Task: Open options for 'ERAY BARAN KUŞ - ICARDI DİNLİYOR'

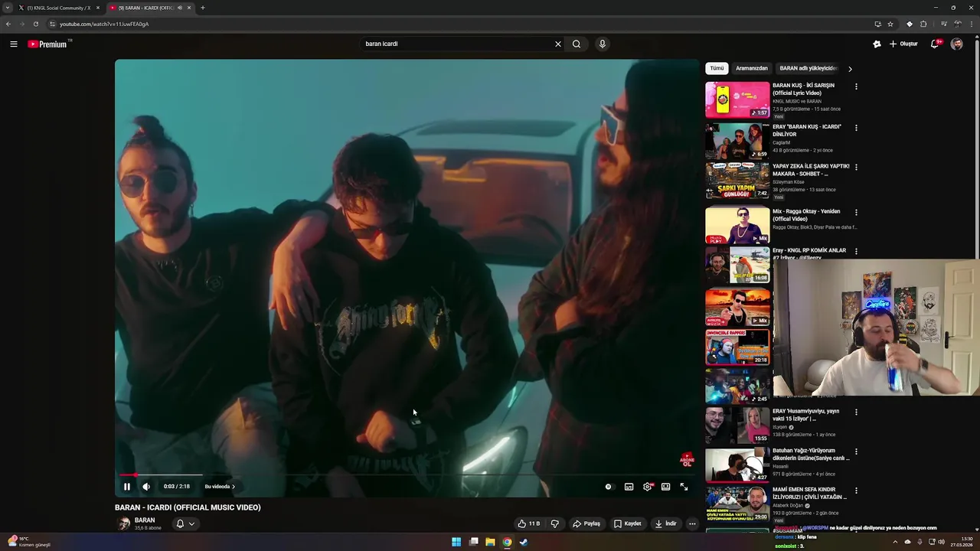Action: pos(856,128)
